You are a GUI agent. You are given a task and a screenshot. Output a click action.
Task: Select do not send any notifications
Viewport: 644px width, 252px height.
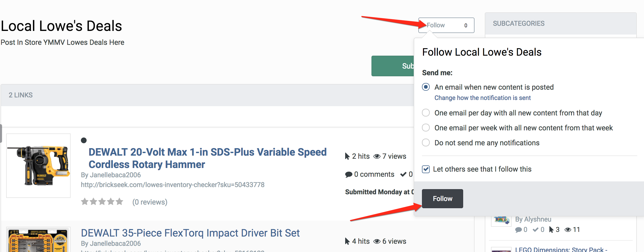426,143
